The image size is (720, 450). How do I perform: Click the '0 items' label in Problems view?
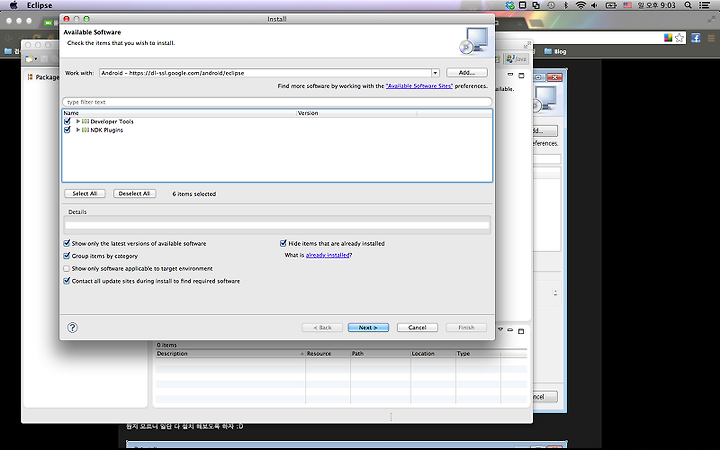click(x=167, y=345)
